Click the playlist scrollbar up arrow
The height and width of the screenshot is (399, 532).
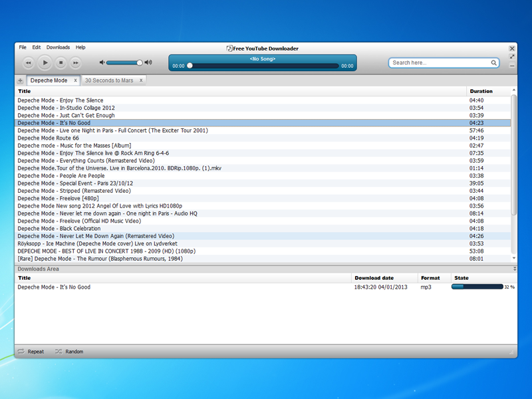pos(513,90)
